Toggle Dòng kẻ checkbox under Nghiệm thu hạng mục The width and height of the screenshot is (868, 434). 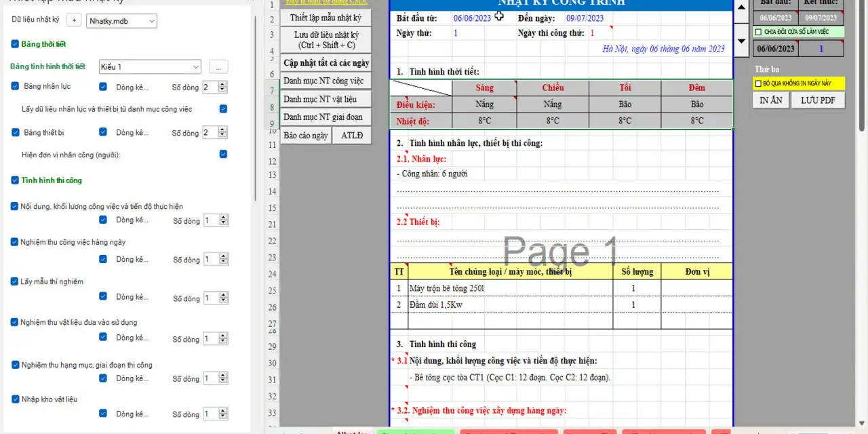[x=103, y=378]
